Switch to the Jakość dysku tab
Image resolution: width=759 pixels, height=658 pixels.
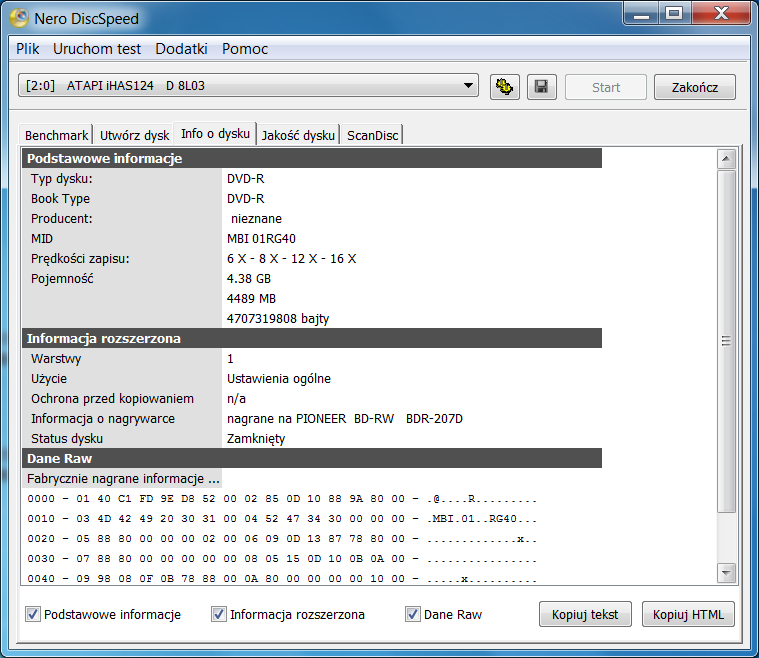(298, 135)
